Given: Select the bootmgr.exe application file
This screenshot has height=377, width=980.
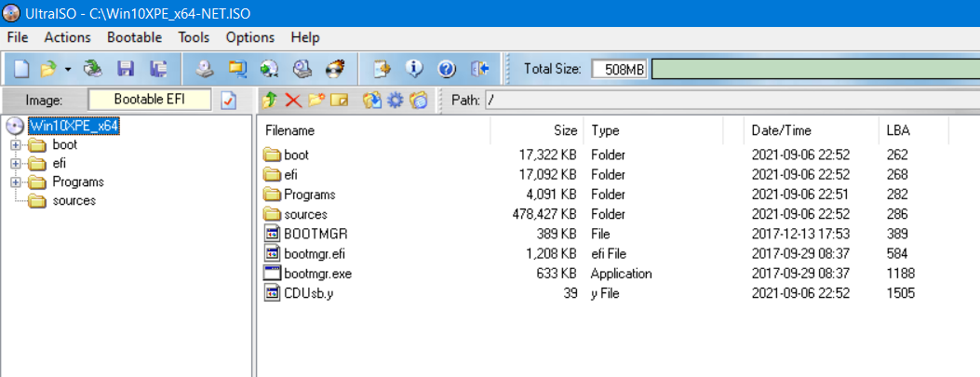Looking at the screenshot, I should pyautogui.click(x=315, y=274).
